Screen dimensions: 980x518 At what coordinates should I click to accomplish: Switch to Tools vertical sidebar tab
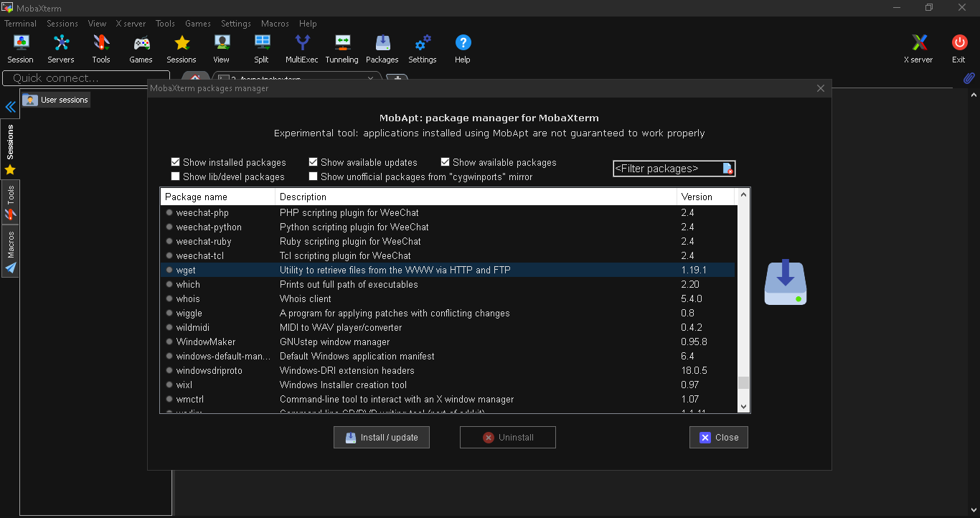click(x=10, y=201)
